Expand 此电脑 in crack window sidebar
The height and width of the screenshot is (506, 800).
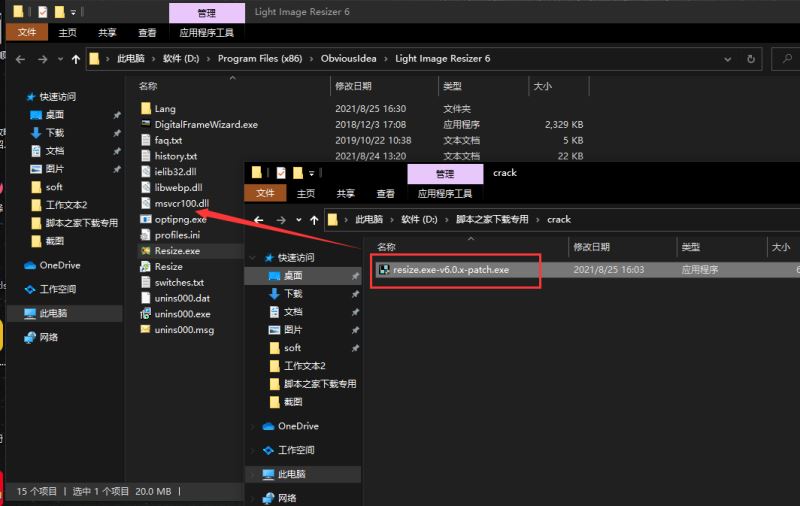tap(253, 474)
